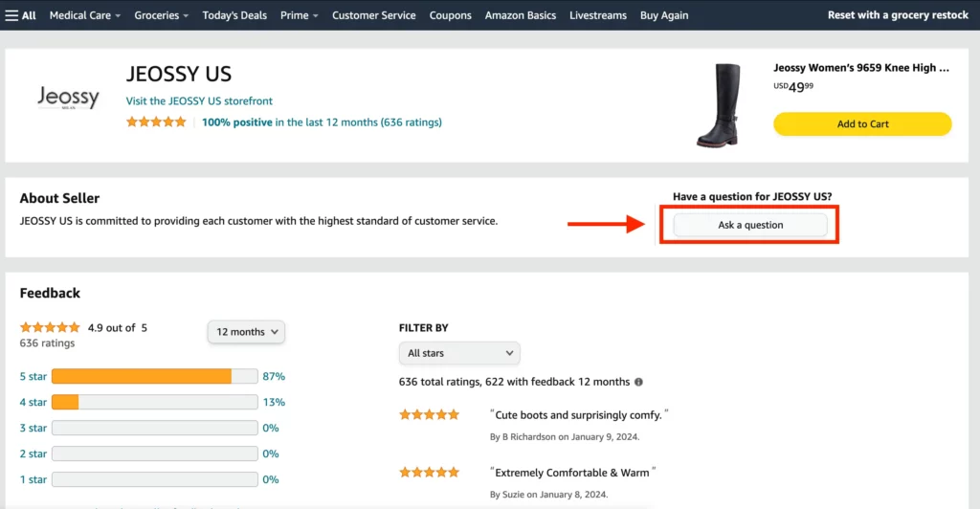Click the Jeossy brand logo
The height and width of the screenshot is (509, 980).
point(68,98)
